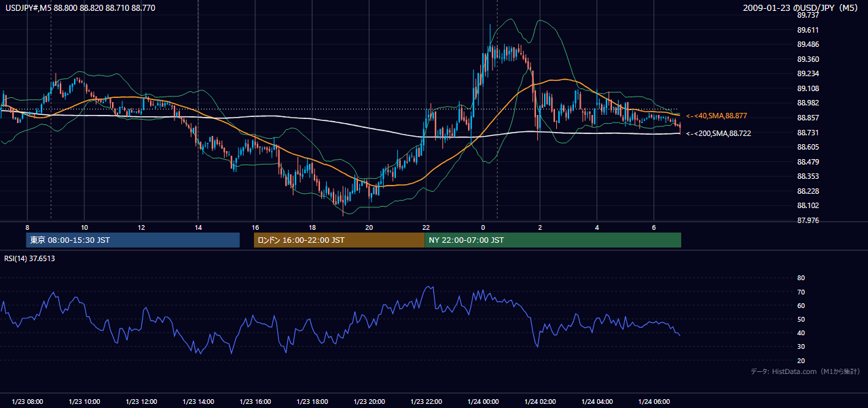Click the USDJPY#,M5 OHLC header text

[80, 7]
